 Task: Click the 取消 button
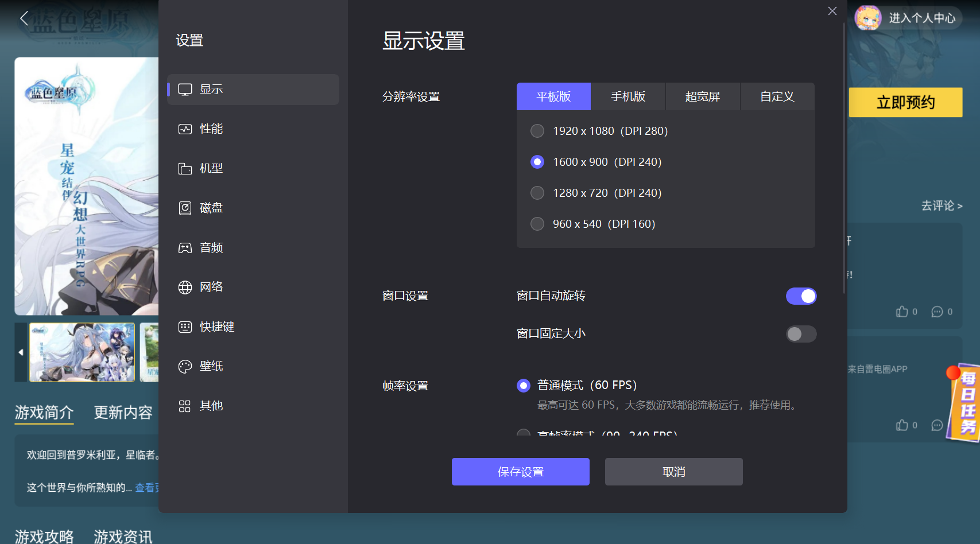(673, 472)
